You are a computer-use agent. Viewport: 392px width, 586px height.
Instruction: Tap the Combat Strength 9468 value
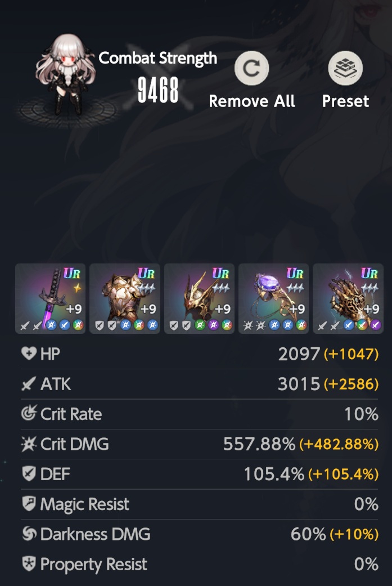(158, 90)
